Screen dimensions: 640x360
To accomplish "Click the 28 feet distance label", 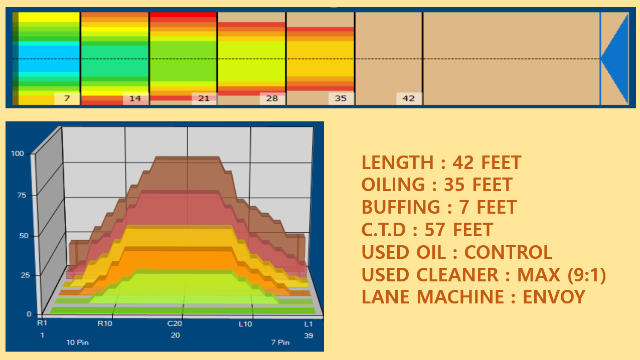I will coord(272,98).
